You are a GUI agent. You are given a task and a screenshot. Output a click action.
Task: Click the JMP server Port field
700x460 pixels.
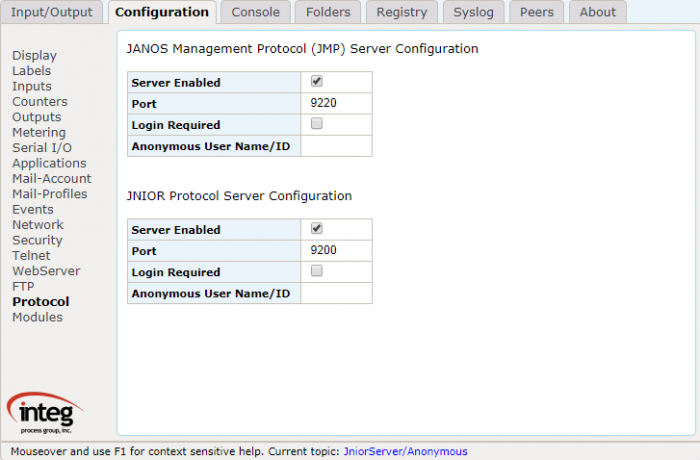click(x=336, y=103)
